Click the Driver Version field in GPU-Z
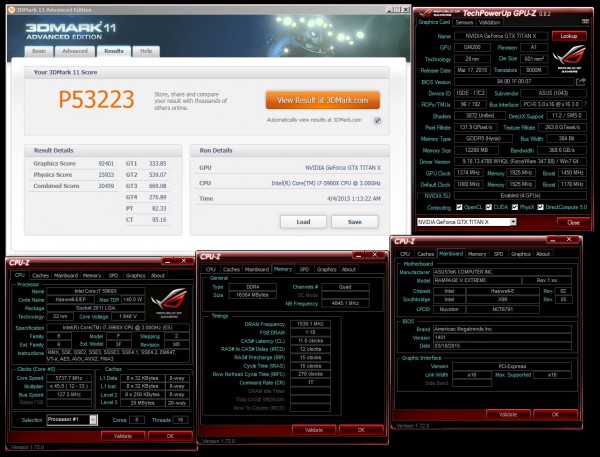This screenshot has height=457, width=600. pos(520,162)
